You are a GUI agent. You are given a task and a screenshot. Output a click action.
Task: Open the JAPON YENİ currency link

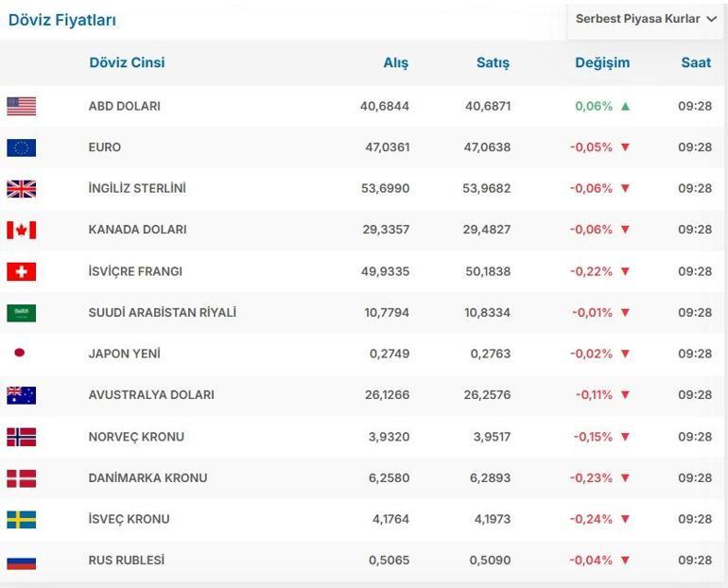[x=124, y=354]
